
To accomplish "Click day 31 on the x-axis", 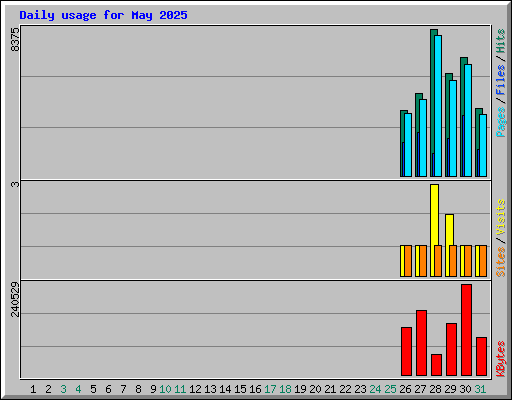I will pos(480,389).
